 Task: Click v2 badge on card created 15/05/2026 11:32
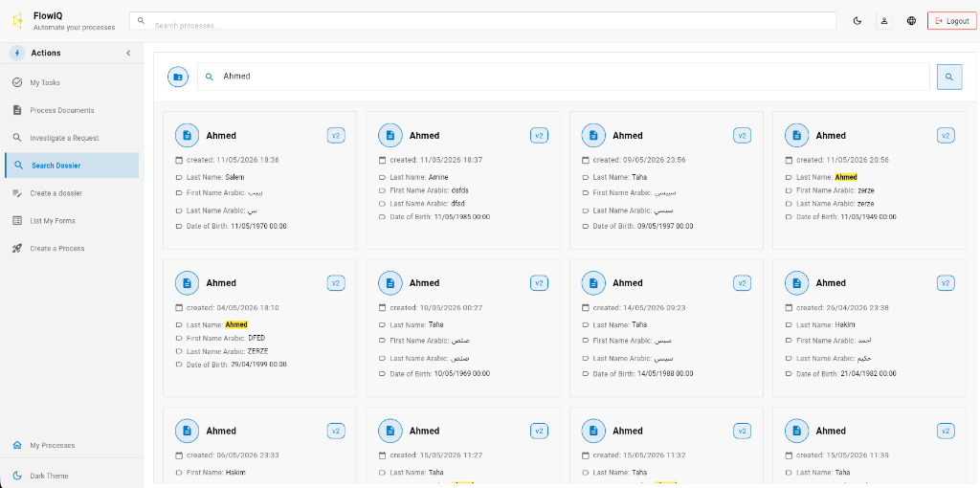click(x=742, y=431)
